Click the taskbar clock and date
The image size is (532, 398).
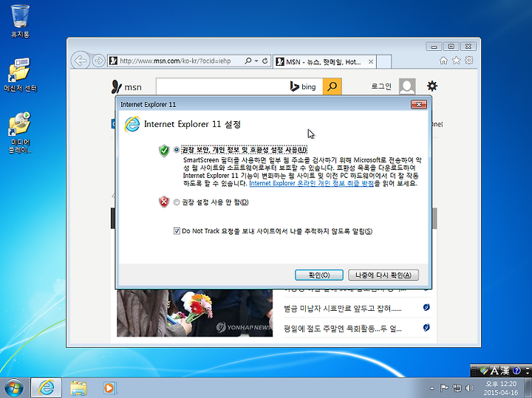[x=501, y=388]
